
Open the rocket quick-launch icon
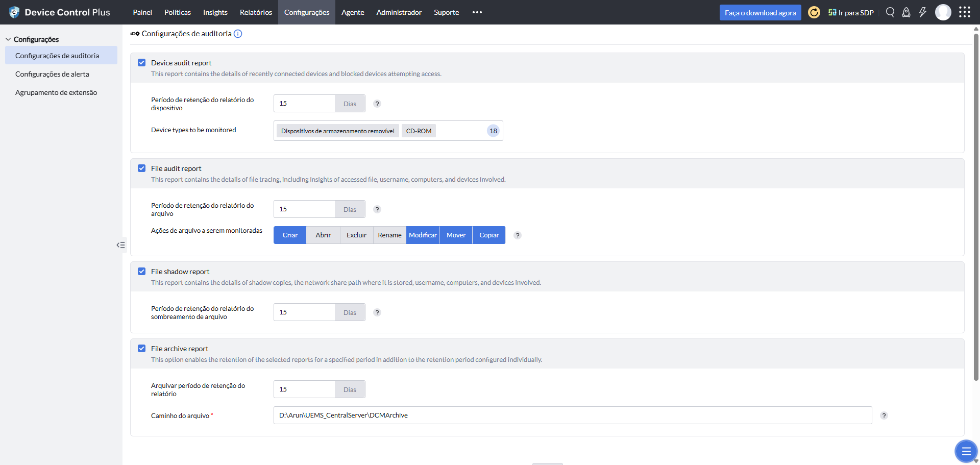[906, 12]
